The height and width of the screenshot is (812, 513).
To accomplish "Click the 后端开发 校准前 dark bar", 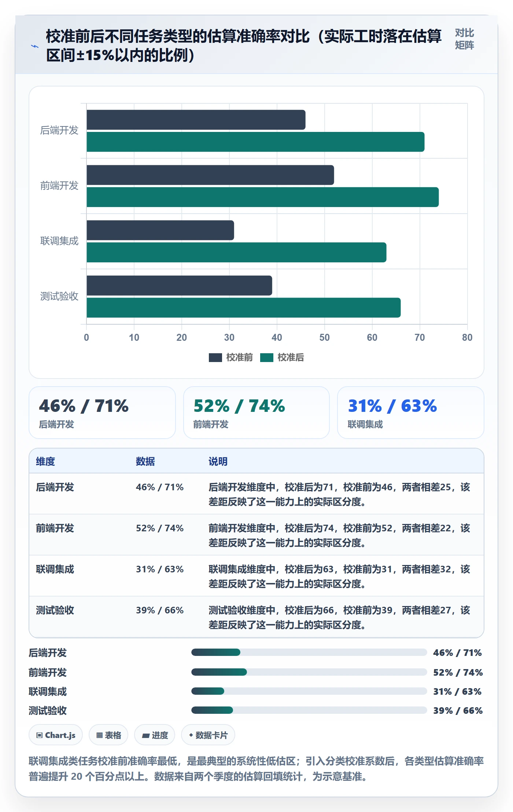I will [x=196, y=120].
